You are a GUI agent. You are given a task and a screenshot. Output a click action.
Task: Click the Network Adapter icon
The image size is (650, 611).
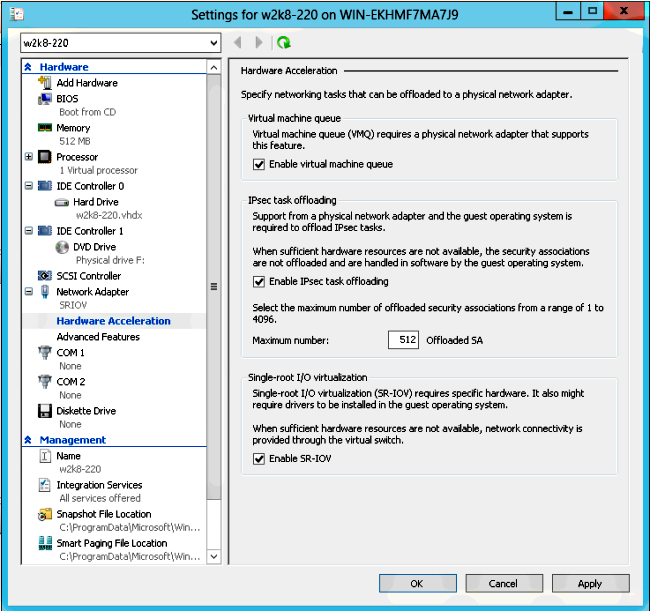pyautogui.click(x=45, y=292)
